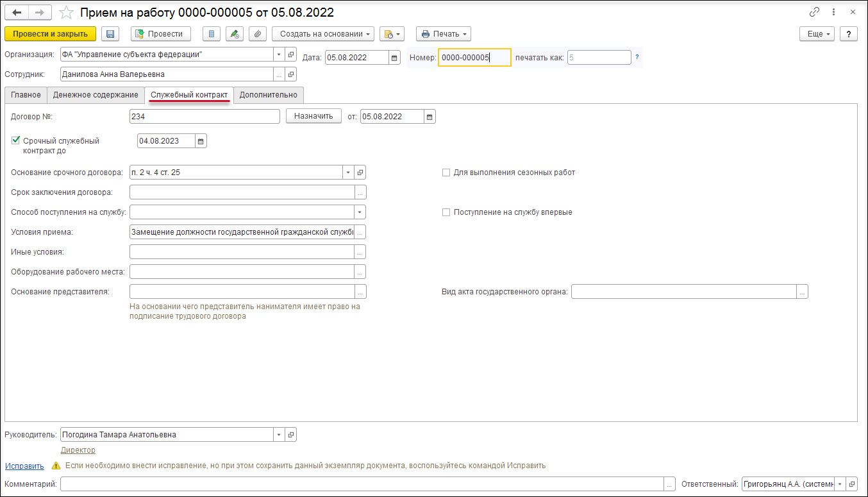Image resolution: width=868 pixels, height=497 pixels.
Task: Add document to favorites with star icon
Action: (x=65, y=12)
